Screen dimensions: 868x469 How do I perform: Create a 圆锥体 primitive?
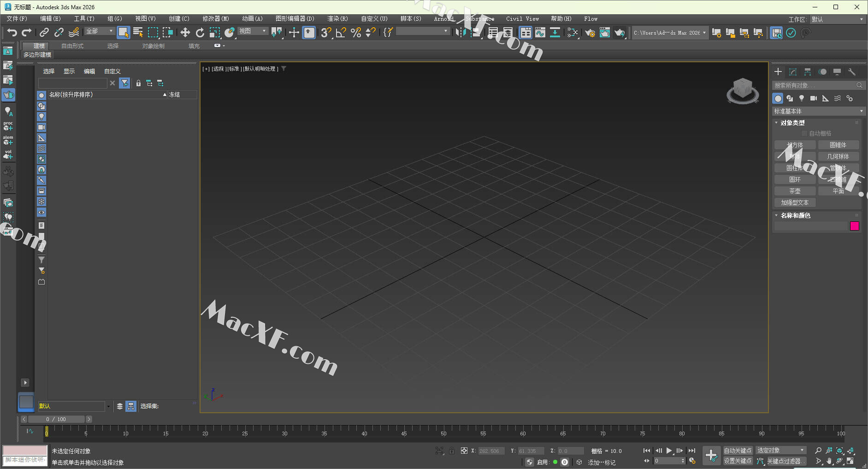[838, 145]
